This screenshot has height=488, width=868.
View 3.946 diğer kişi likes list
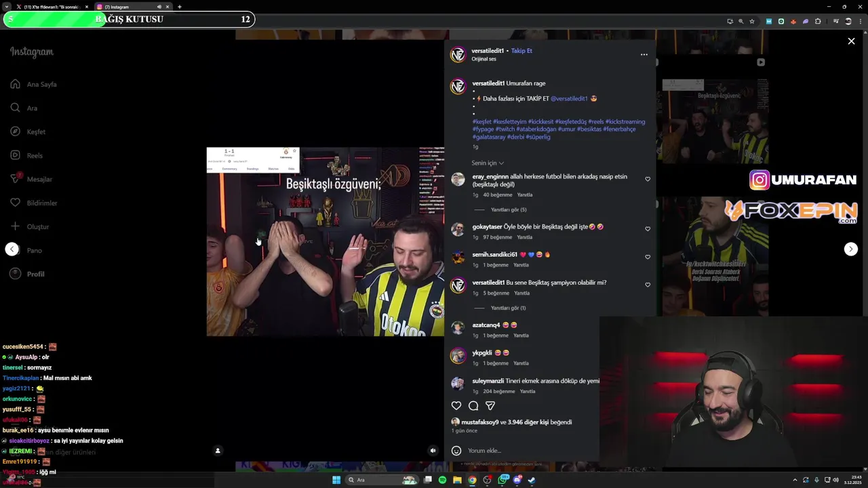528,422
